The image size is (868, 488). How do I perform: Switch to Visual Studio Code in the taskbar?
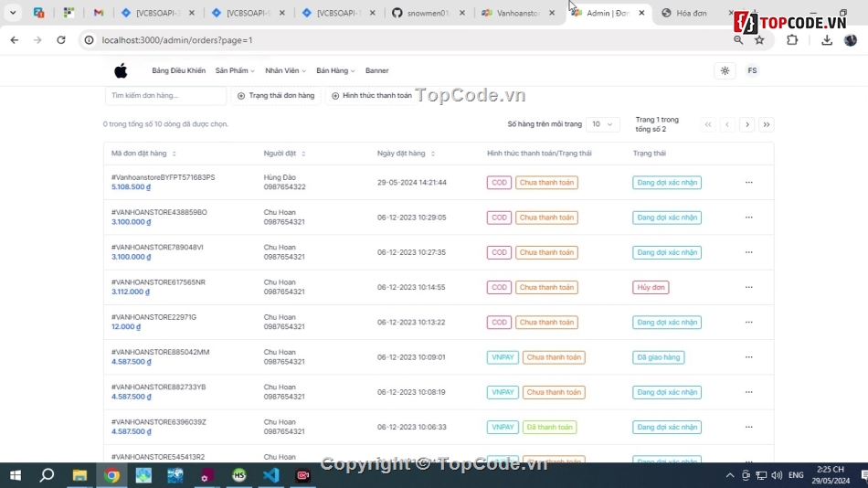point(271,475)
